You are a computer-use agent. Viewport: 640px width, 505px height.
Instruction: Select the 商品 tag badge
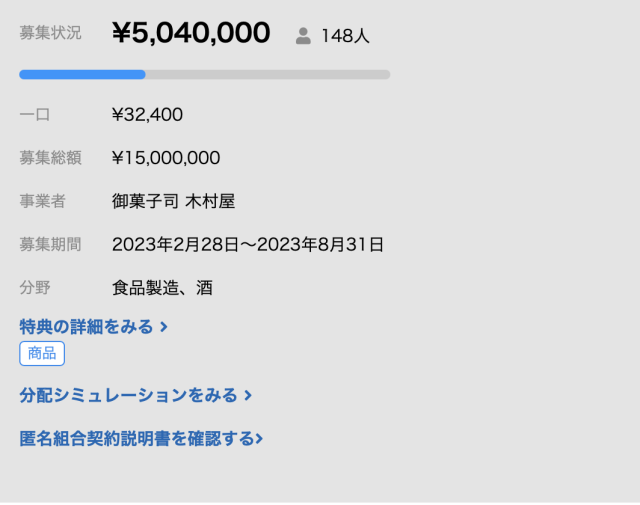[42, 353]
